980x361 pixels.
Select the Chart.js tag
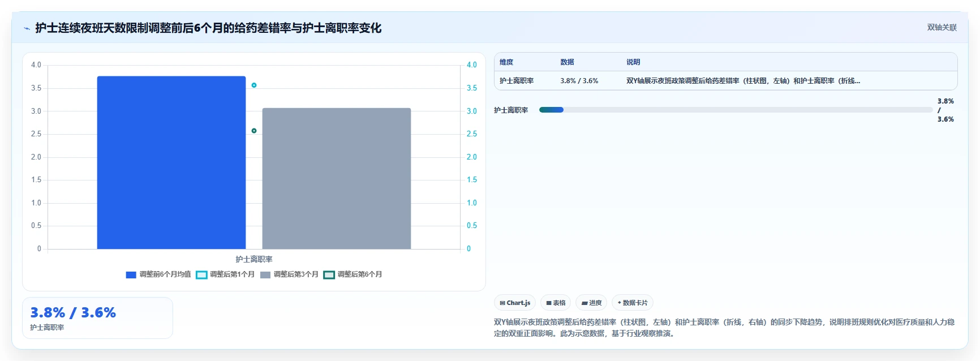pos(515,303)
